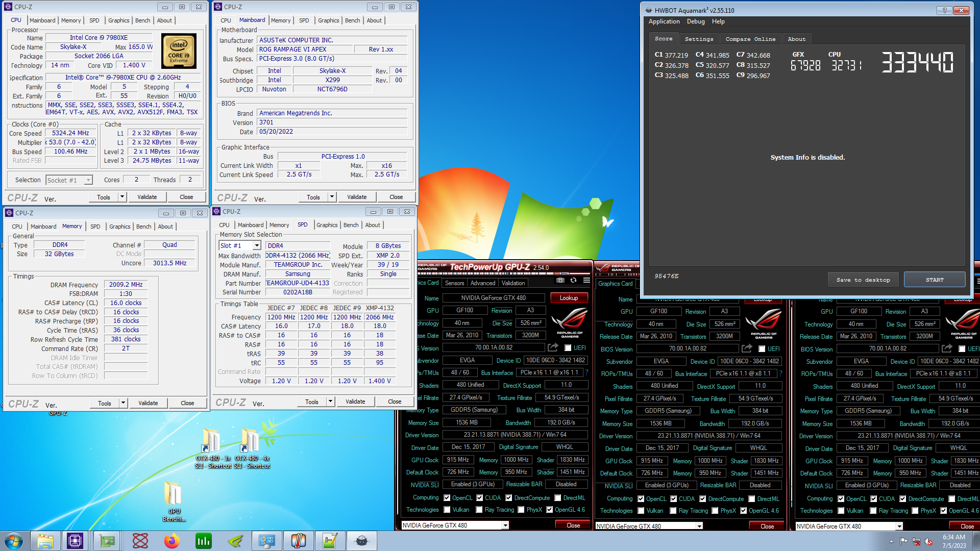980x551 pixels.
Task: Click the green bars icon in the taskbar
Action: pyautogui.click(x=204, y=541)
